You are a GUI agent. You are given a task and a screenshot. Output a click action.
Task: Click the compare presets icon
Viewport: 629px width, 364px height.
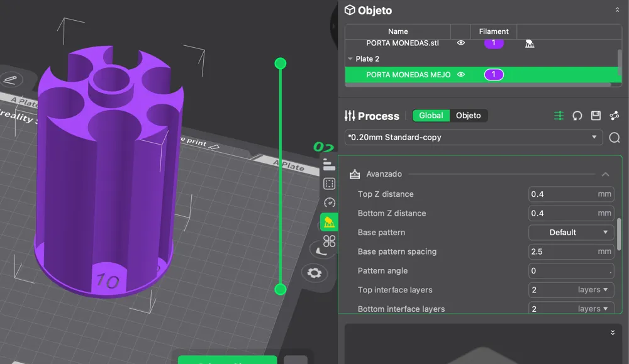tap(615, 116)
